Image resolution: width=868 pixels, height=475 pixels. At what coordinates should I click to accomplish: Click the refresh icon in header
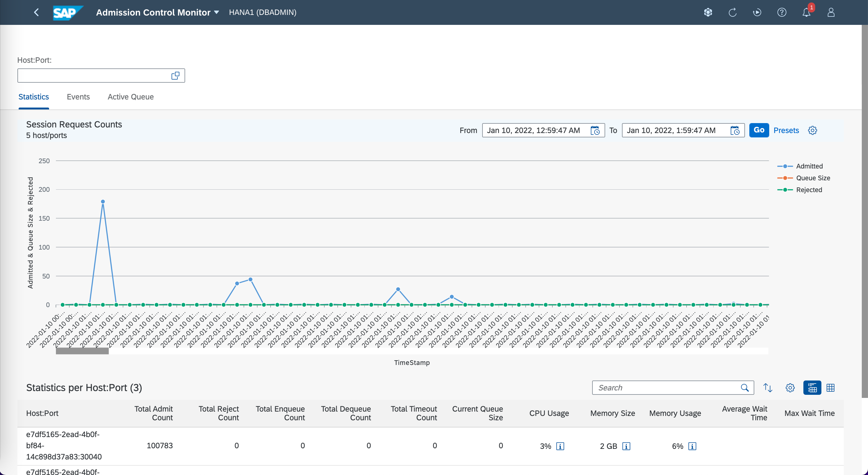coord(733,12)
